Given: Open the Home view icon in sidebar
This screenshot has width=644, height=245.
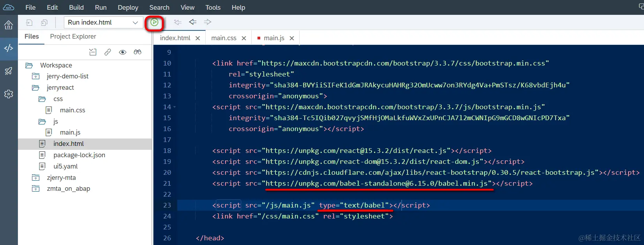Looking at the screenshot, I should [9, 25].
